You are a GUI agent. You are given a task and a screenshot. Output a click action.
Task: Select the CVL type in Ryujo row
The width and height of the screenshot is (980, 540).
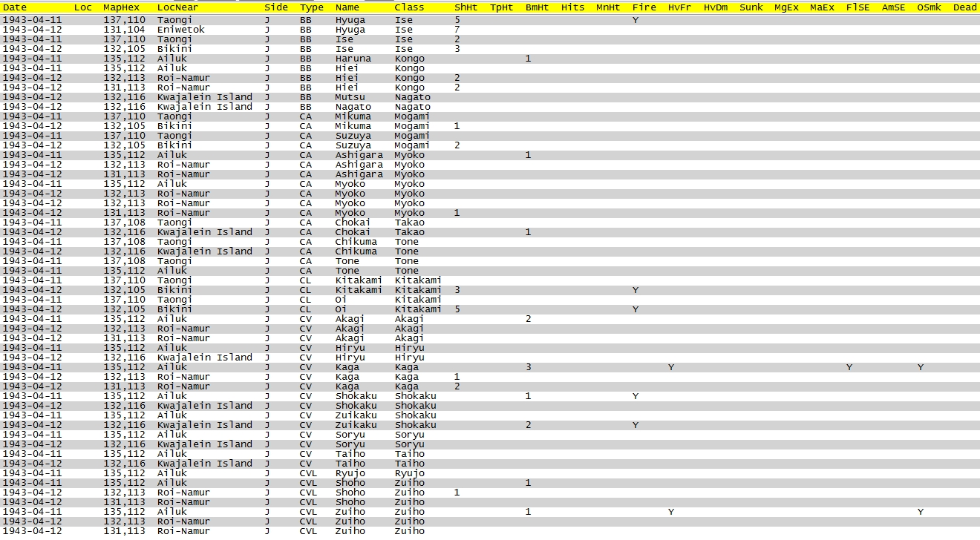pyautogui.click(x=309, y=473)
